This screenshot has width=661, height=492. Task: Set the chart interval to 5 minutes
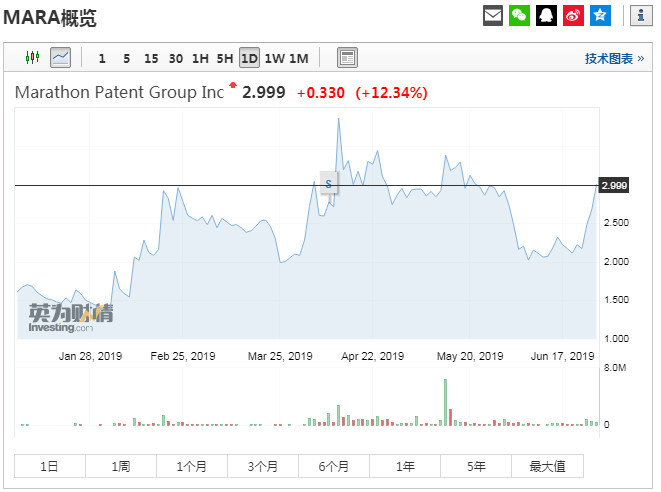[126, 58]
